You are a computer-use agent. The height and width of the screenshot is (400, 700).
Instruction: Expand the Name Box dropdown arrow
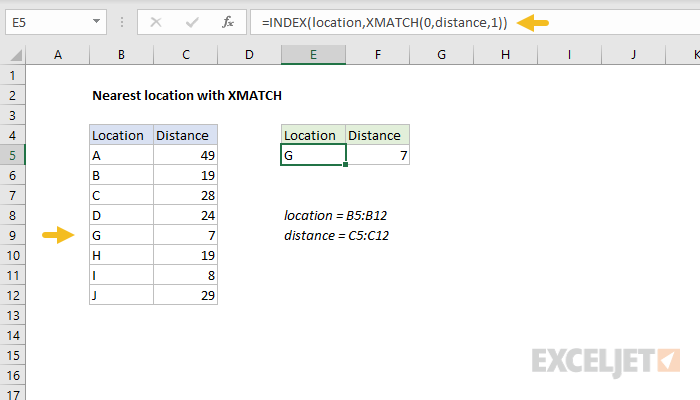pos(96,21)
